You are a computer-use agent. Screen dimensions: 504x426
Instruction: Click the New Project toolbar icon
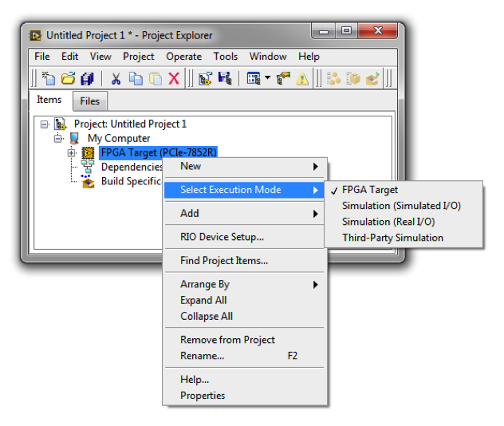click(x=49, y=78)
